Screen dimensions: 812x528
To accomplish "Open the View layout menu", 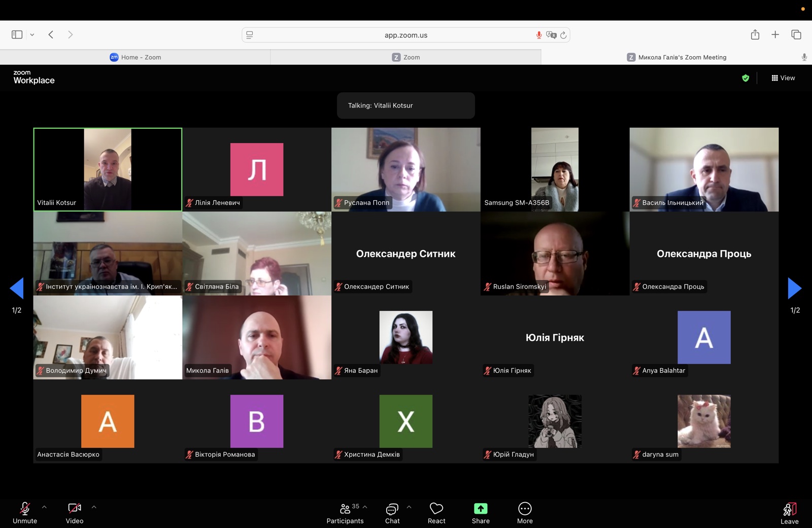I will (x=783, y=78).
